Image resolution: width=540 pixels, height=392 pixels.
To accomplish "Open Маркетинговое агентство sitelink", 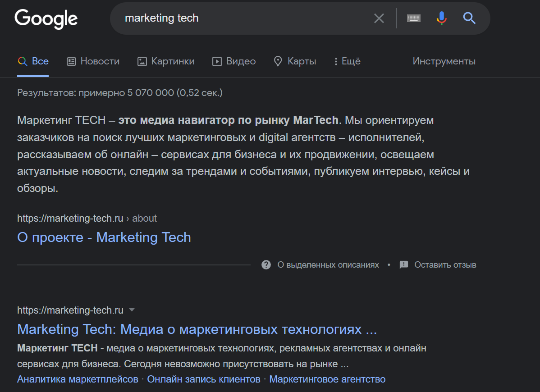I will point(327,379).
